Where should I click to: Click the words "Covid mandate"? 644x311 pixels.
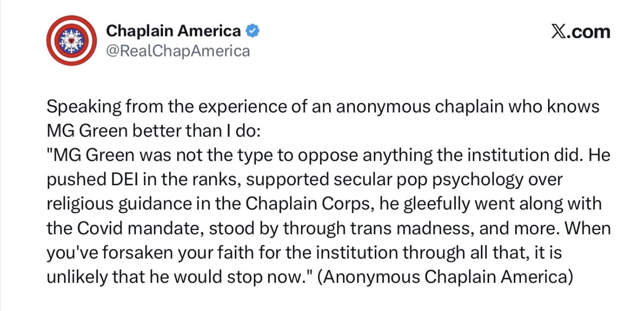coord(133,229)
